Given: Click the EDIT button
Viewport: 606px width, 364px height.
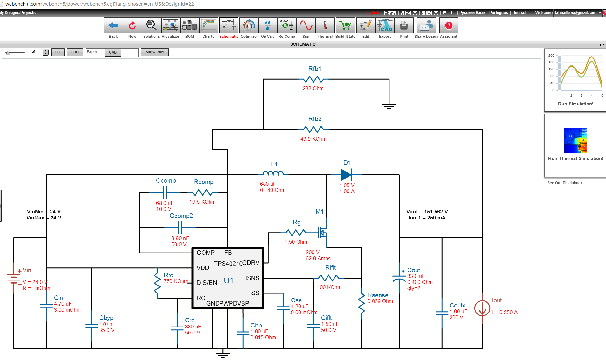Looking at the screenshot, I should pos(75,52).
